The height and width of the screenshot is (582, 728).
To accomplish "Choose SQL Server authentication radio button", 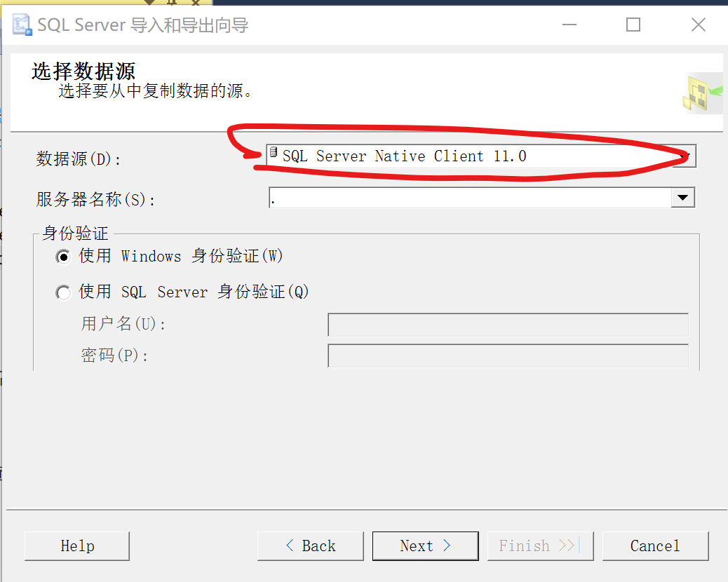I will pos(63,292).
